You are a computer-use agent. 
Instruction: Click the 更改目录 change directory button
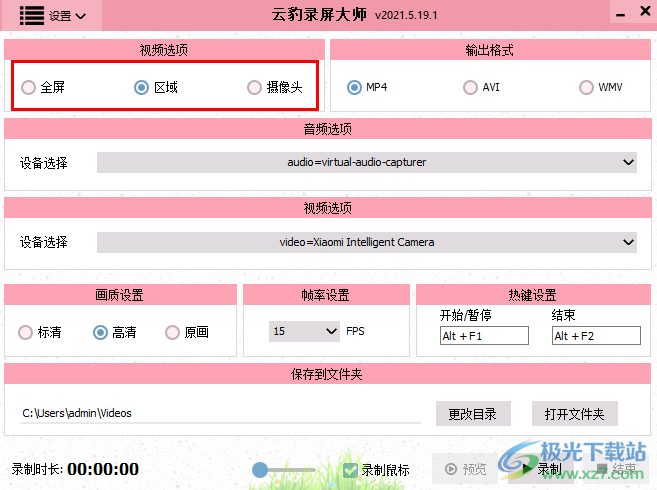click(x=473, y=414)
